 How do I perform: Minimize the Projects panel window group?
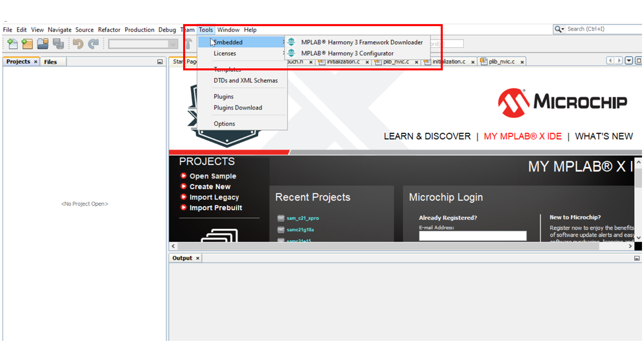point(160,62)
